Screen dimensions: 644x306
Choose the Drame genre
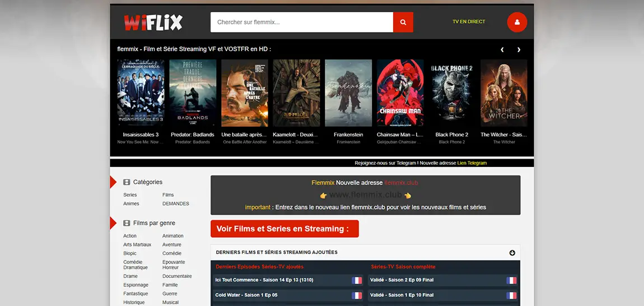130,276
